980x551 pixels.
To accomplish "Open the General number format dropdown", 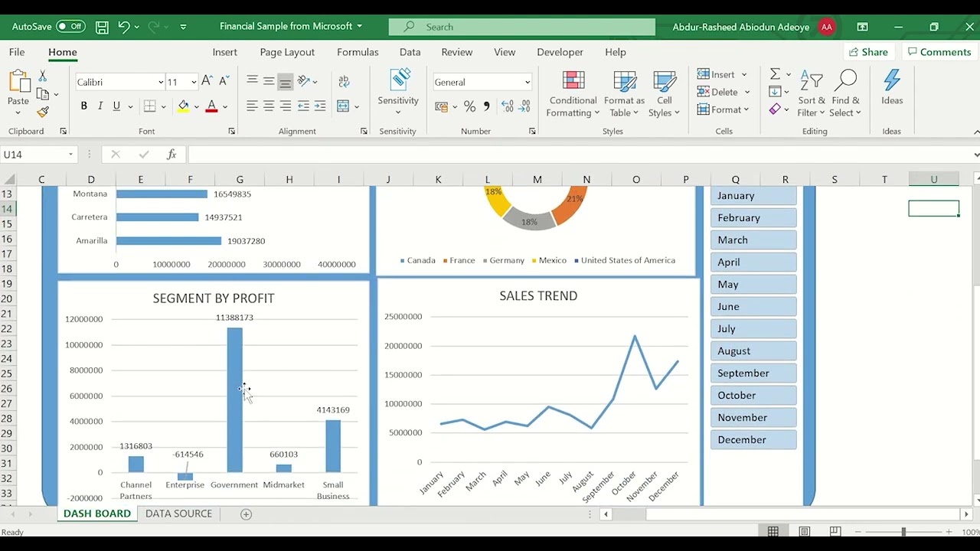I will (528, 83).
